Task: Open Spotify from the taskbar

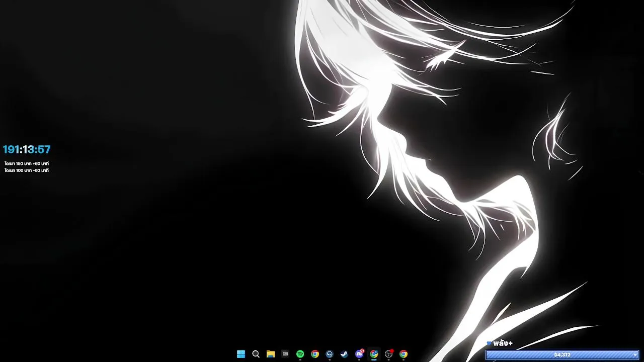Action: [x=300, y=354]
